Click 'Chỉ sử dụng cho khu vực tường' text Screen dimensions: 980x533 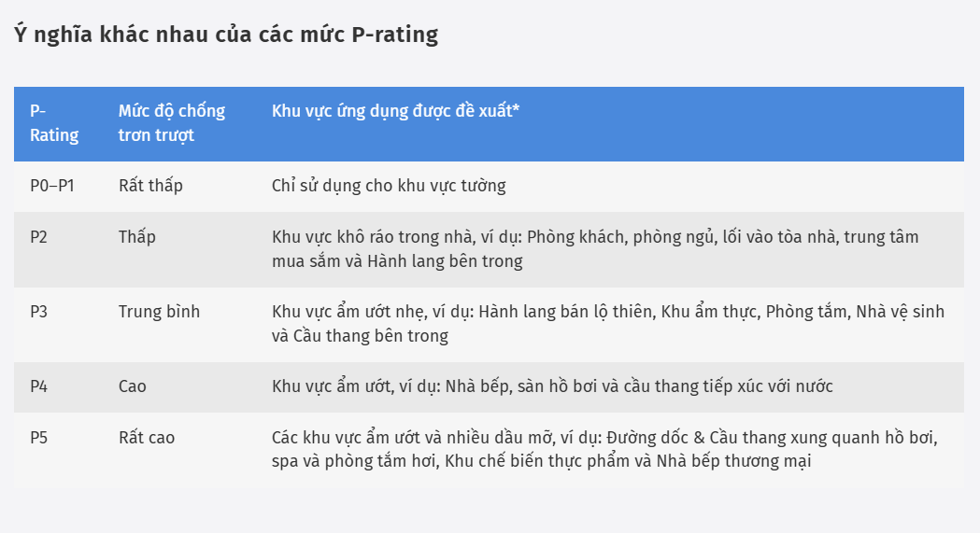pyautogui.click(x=389, y=186)
